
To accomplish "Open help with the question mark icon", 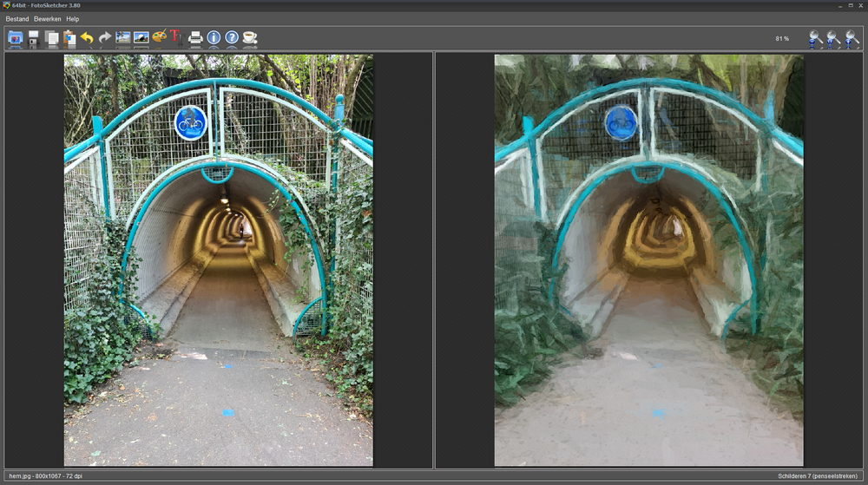I will (x=232, y=37).
